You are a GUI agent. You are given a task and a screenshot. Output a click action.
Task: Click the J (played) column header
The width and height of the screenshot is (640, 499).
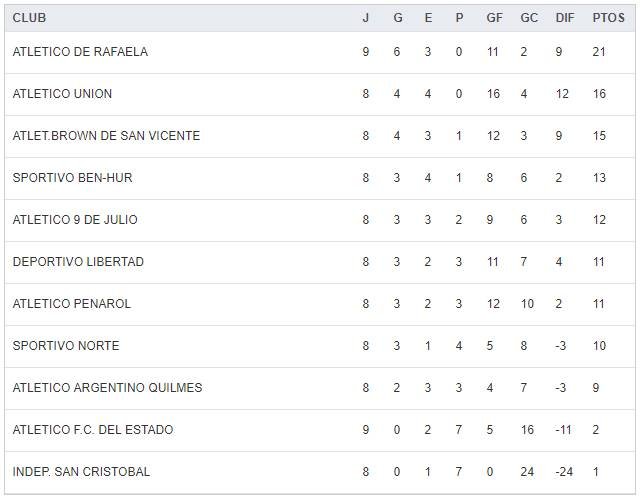click(x=366, y=18)
